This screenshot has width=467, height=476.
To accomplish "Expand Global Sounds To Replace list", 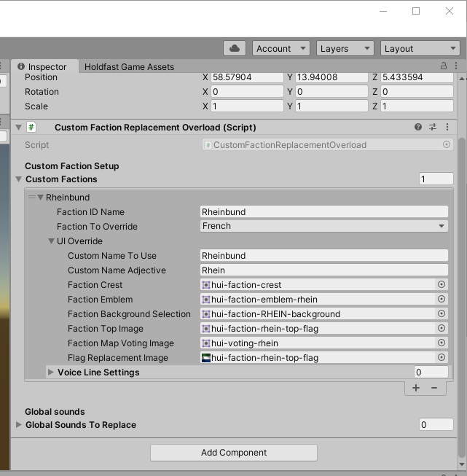I will [19, 425].
